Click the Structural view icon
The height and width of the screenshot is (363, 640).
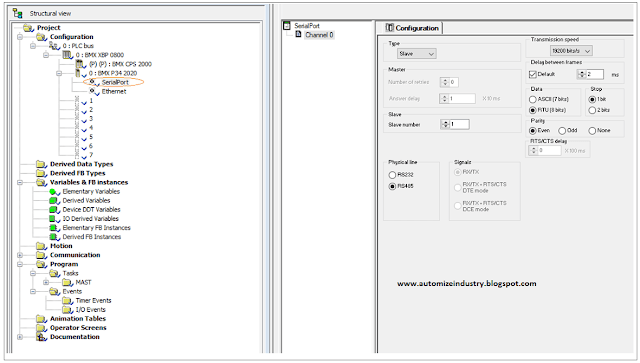pyautogui.click(x=18, y=13)
